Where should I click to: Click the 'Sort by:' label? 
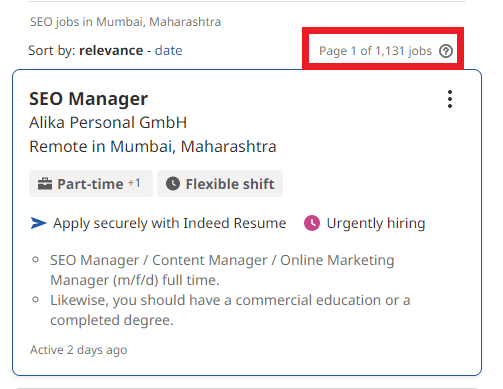click(52, 51)
